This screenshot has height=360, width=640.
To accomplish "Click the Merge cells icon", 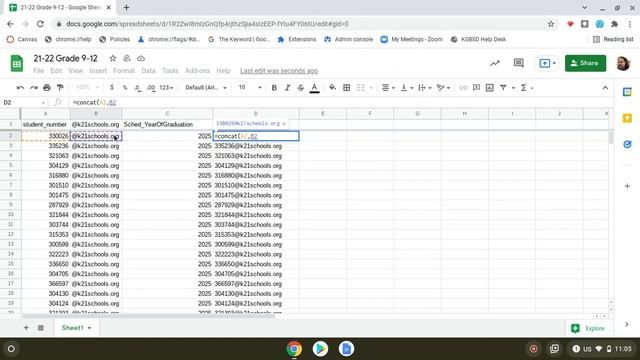I will pyautogui.click(x=361, y=88).
